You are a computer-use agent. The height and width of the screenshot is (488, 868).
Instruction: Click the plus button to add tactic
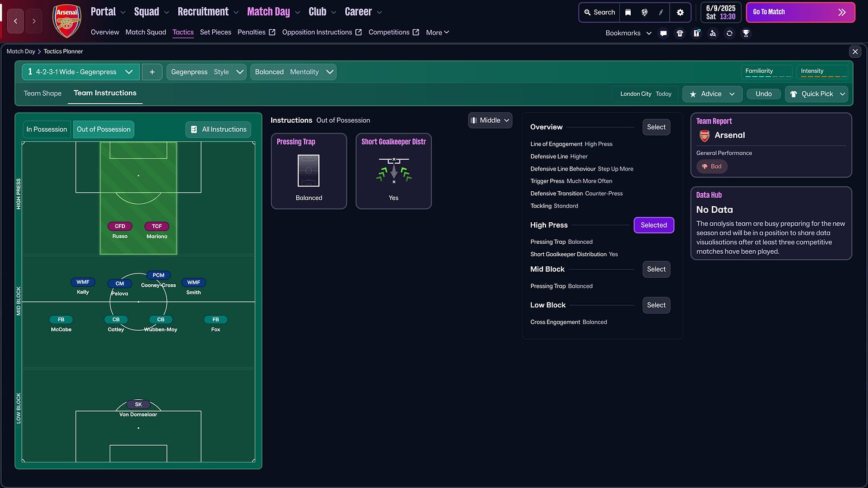click(x=152, y=72)
